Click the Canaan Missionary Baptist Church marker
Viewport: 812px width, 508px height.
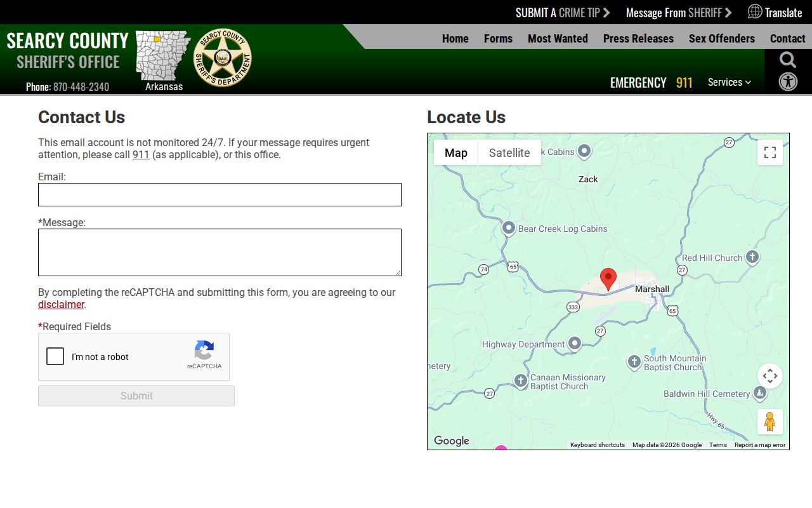point(521,381)
